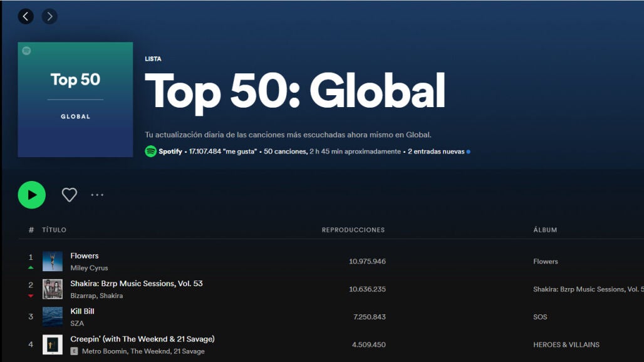
Task: Click the Spotify logo beside the author name
Action: pyautogui.click(x=150, y=152)
